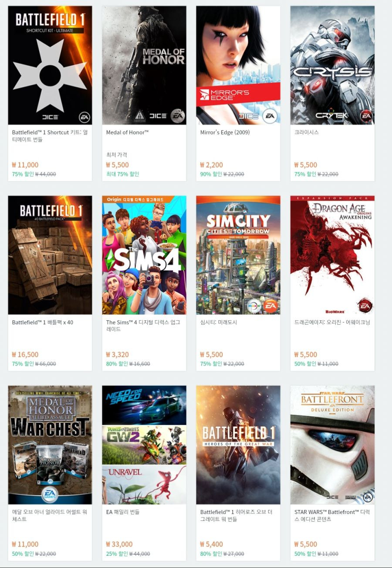Select the EA Family Bundle cover image
Image resolution: width=392 pixels, height=568 pixels.
144,445
